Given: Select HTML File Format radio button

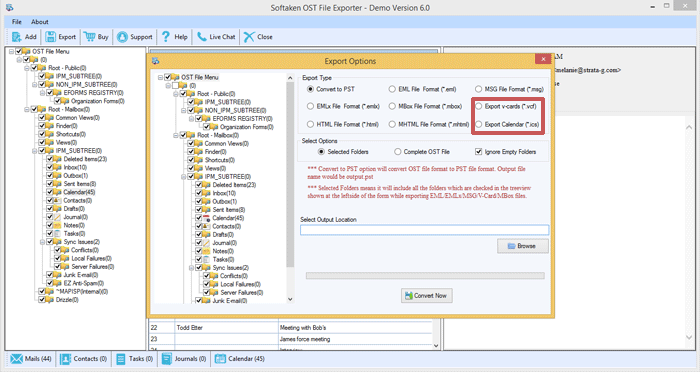Looking at the screenshot, I should tap(310, 124).
